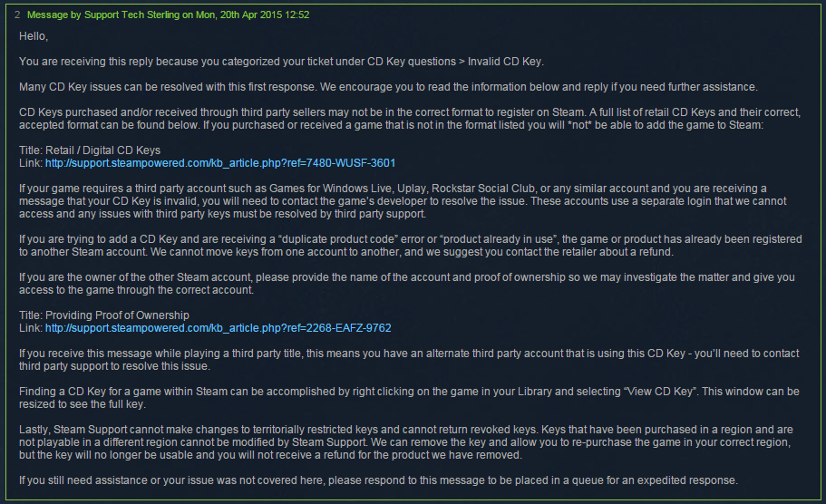The image size is (826, 504).
Task: Click the paragraph mentioning Rockstar Social Club
Action: (x=403, y=201)
